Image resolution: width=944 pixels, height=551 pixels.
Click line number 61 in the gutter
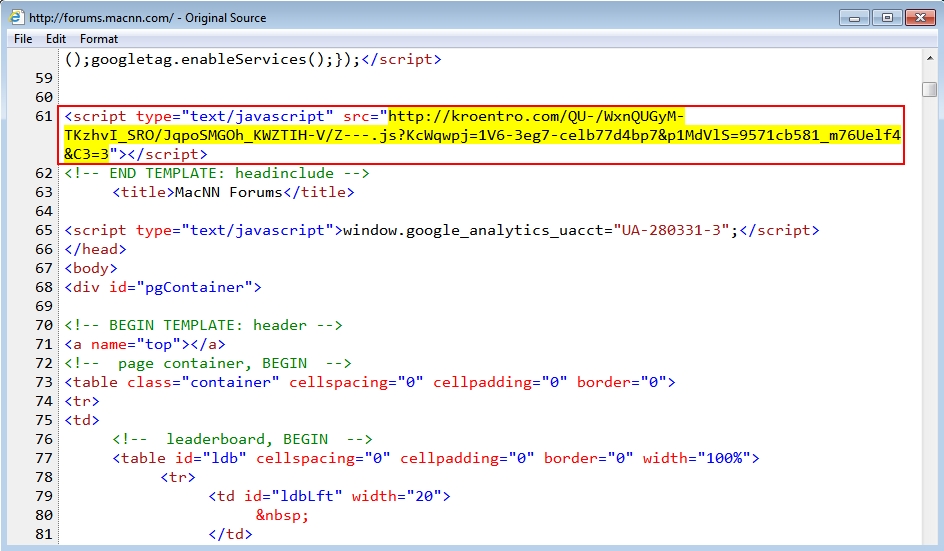tap(43, 116)
